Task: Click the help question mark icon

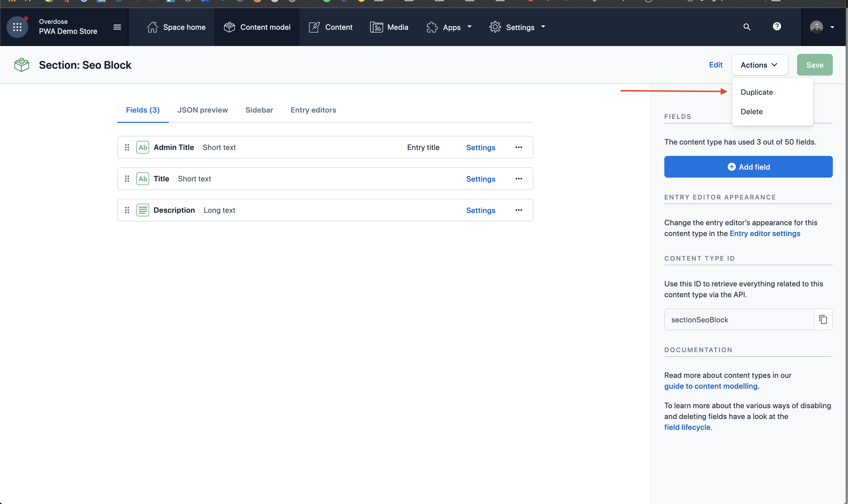Action: pos(776,27)
